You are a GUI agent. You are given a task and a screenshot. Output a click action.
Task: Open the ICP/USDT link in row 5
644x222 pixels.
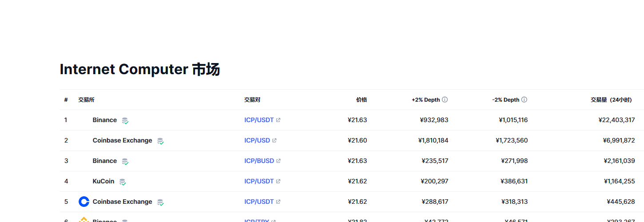(259, 202)
